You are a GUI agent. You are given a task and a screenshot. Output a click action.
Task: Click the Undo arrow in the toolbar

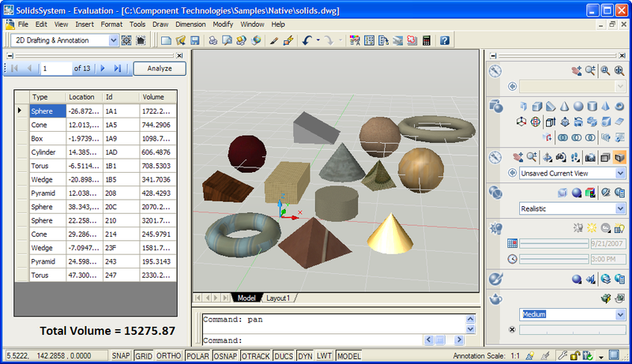click(306, 40)
